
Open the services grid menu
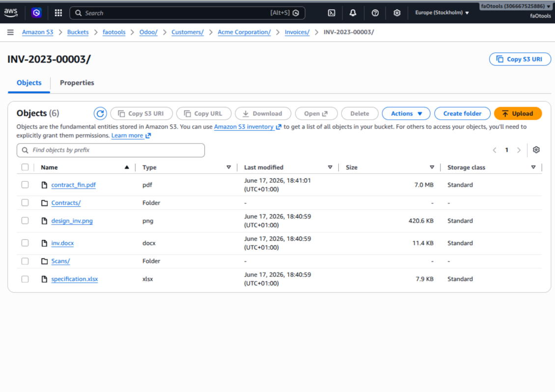pyautogui.click(x=58, y=13)
